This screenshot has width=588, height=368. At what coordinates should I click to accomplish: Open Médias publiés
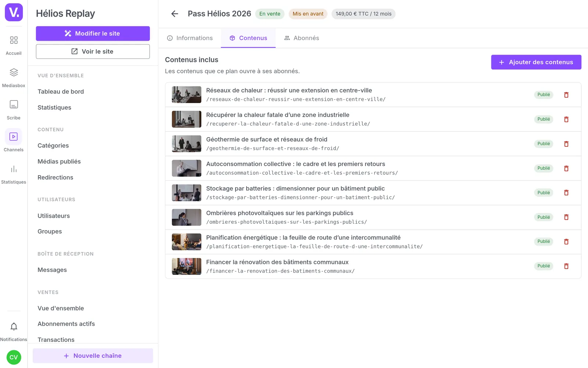(59, 162)
